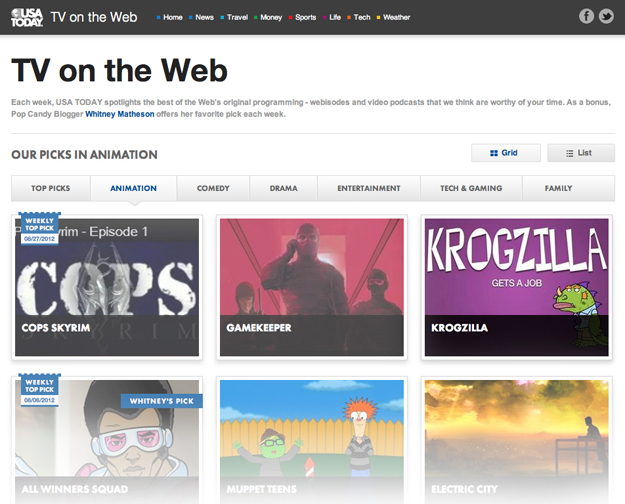Select the Top Picks tab
This screenshot has height=504, width=625.
[x=51, y=188]
